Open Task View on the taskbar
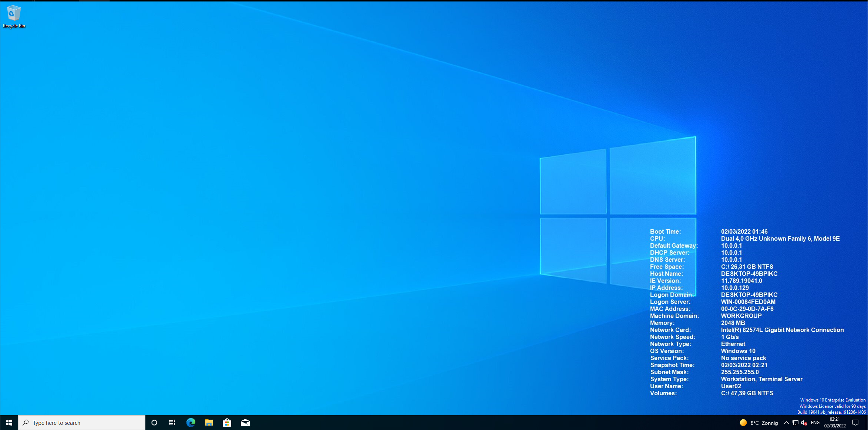Image resolution: width=868 pixels, height=430 pixels. click(172, 423)
